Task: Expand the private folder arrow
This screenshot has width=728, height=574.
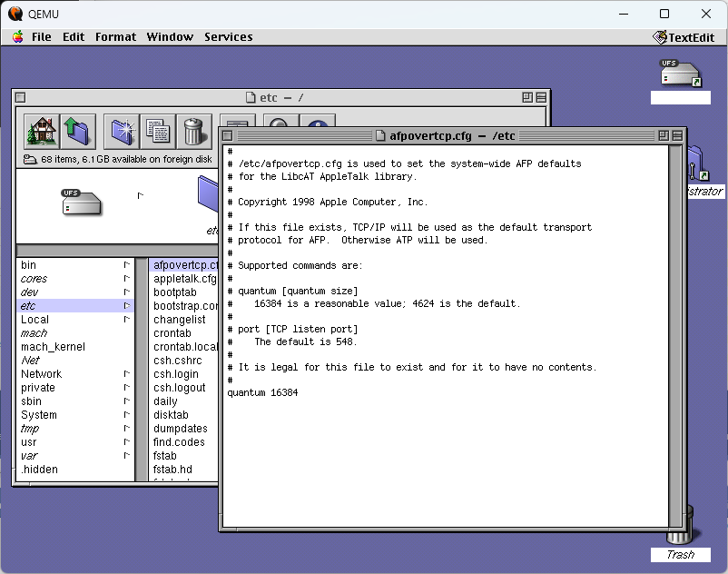Action: (x=127, y=387)
